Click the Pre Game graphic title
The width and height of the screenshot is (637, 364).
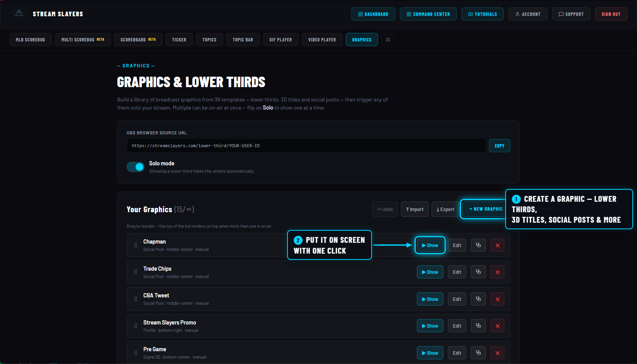coord(155,349)
